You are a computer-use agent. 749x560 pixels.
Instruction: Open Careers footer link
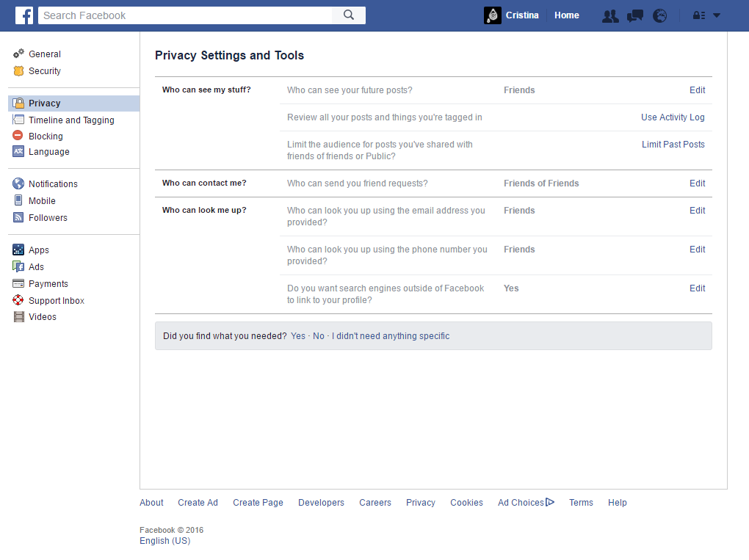pyautogui.click(x=375, y=502)
